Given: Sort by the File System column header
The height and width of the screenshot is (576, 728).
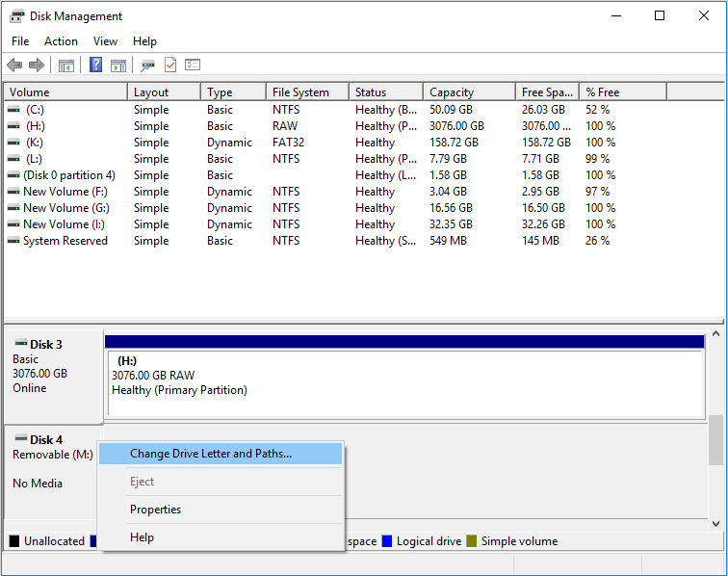Looking at the screenshot, I should pos(308,92).
